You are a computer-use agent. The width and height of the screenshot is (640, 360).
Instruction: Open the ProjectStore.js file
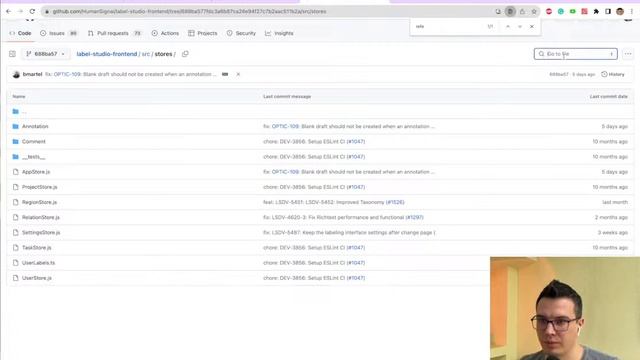(40, 187)
